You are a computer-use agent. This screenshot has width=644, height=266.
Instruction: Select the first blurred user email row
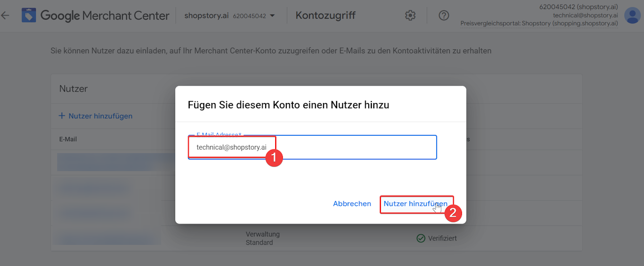[x=116, y=162]
